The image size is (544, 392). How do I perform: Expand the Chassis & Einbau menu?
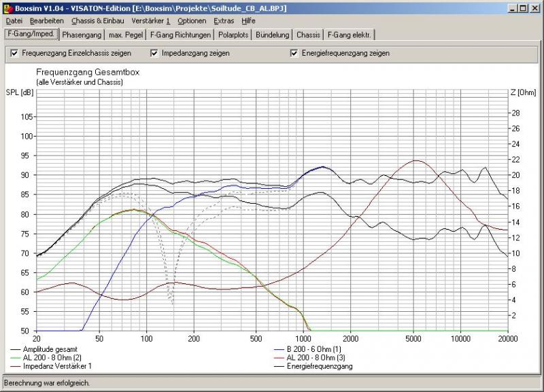(97, 21)
